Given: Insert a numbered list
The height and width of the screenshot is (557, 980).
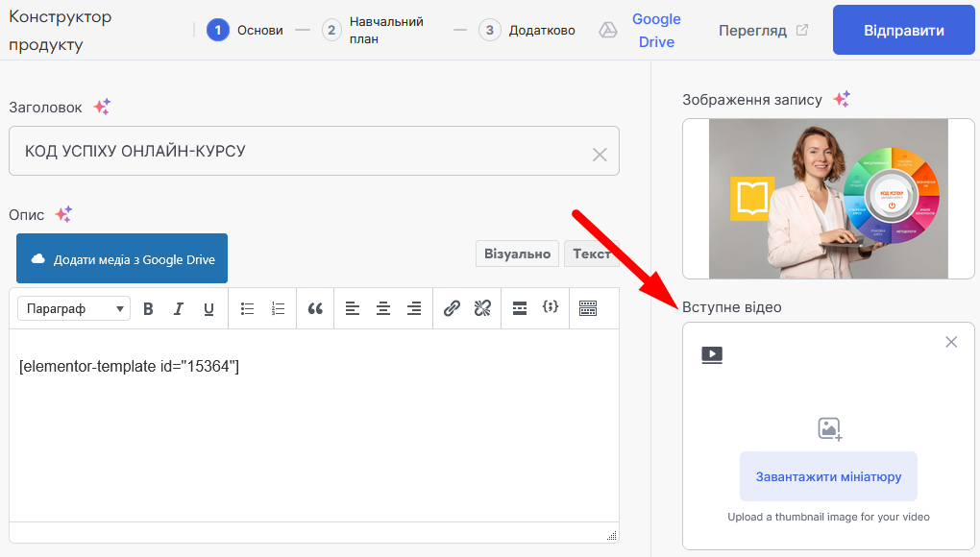Looking at the screenshot, I should point(279,308).
